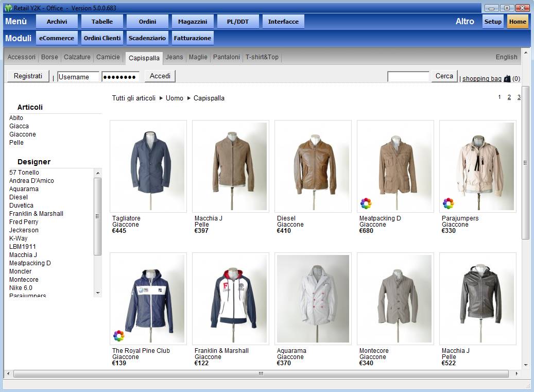Screen dimensions: 534x392
Task: Open color options on Parajumpers jacket
Action: [x=449, y=203]
